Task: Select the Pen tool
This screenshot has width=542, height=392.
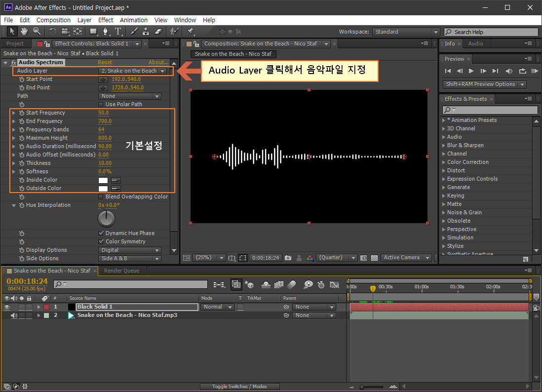Action: 106,32
